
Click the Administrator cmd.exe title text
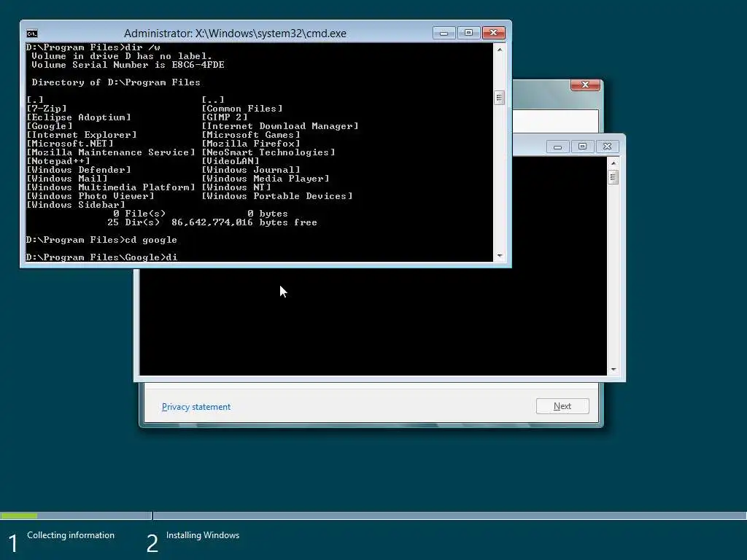point(235,34)
